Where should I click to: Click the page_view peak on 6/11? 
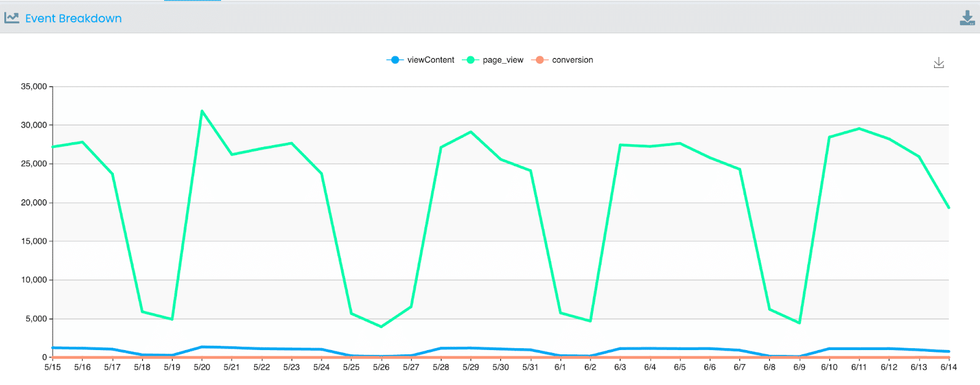[x=859, y=129]
